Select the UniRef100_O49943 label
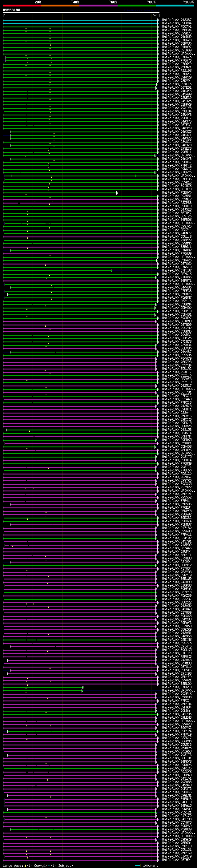Screen dimensions: 197x868 (176, 785)
